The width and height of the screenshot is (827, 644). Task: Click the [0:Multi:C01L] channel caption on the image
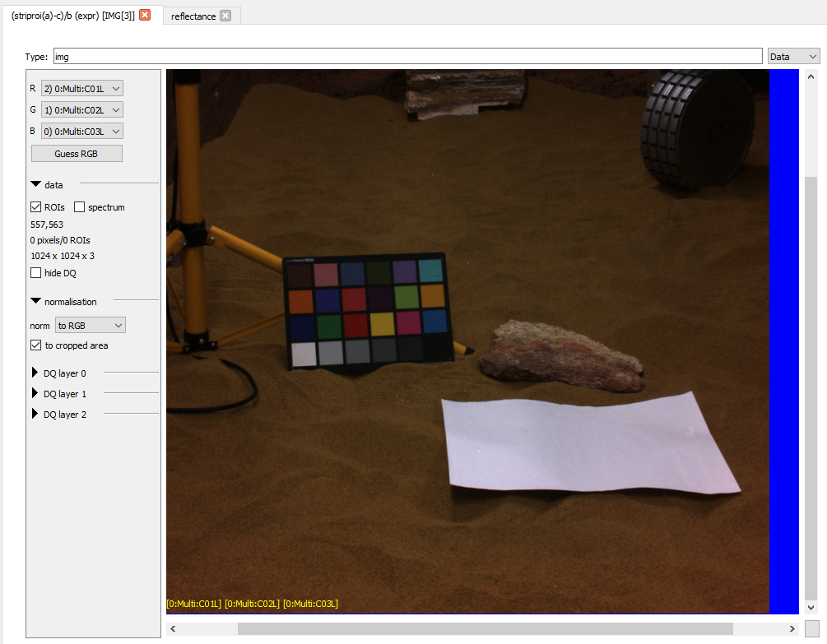point(193,604)
